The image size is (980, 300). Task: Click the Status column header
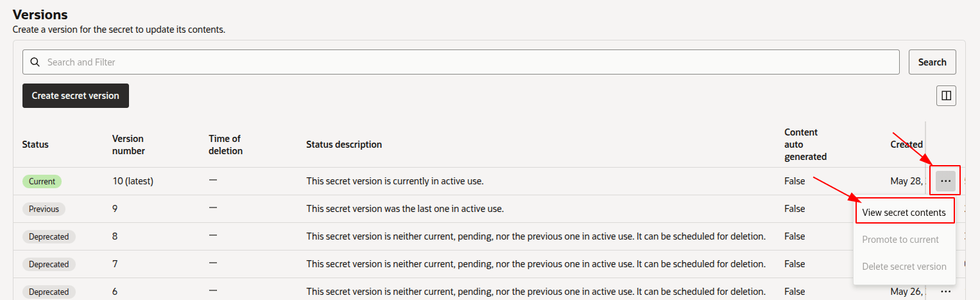[35, 145]
